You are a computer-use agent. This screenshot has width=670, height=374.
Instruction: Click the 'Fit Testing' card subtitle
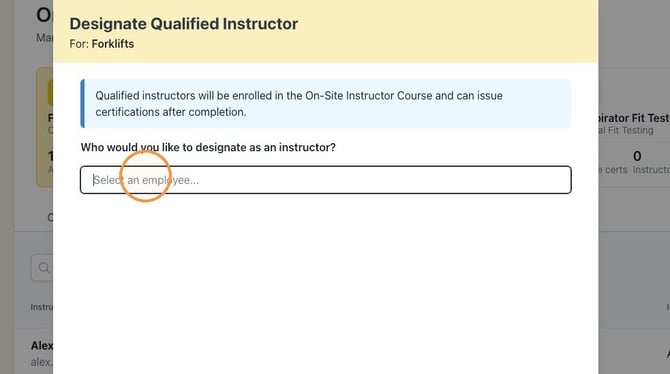[626, 130]
